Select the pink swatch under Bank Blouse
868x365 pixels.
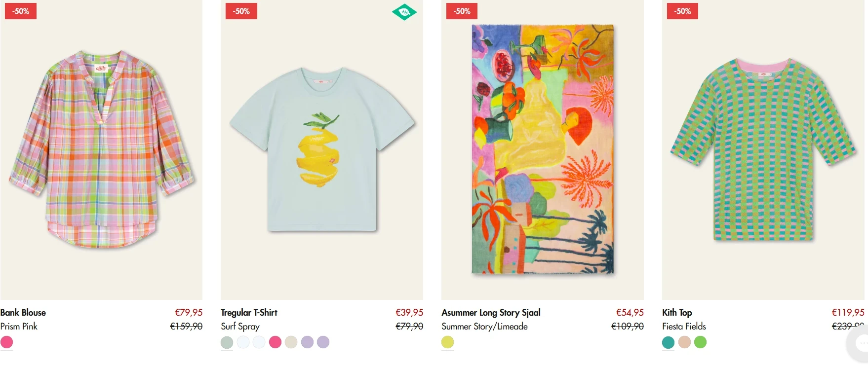point(7,342)
